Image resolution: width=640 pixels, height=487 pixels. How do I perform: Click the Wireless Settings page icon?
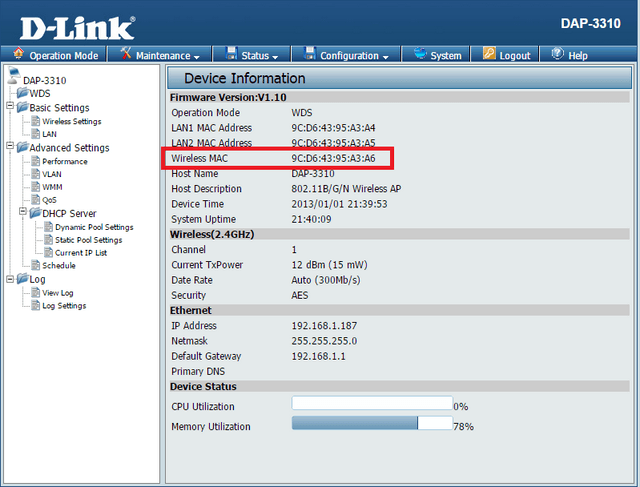click(36, 121)
